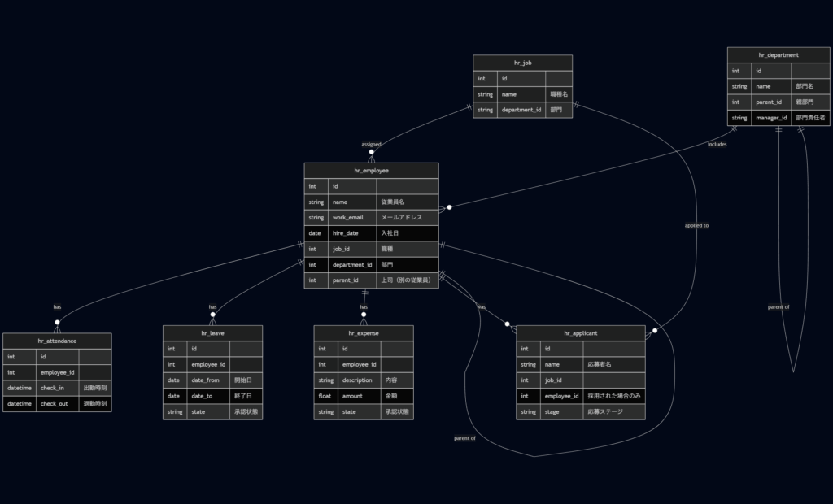Select parent_id field in hr_department
Screen dimensions: 833x504
tap(771, 102)
